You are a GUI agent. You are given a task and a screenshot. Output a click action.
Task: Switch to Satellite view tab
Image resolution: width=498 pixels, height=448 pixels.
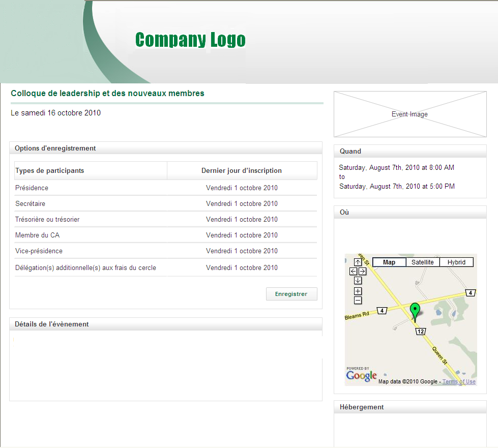pyautogui.click(x=423, y=262)
